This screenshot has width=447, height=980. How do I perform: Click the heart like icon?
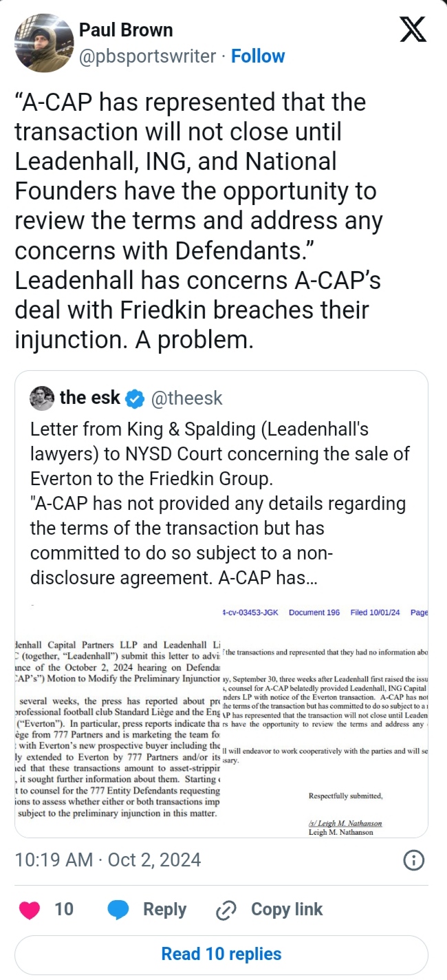click(30, 909)
